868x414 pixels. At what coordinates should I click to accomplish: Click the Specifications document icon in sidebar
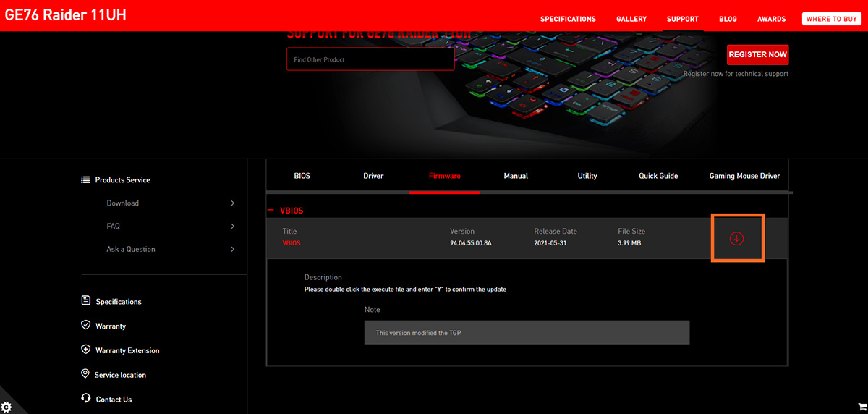point(86,301)
